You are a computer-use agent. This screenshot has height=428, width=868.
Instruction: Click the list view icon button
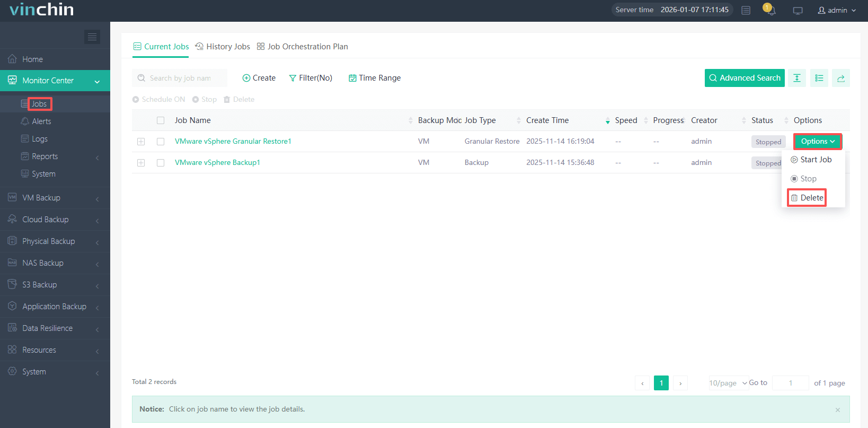[819, 78]
